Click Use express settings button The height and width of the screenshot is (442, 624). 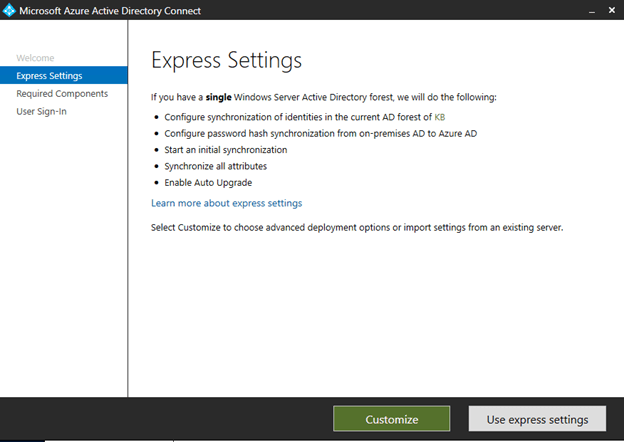click(x=536, y=419)
